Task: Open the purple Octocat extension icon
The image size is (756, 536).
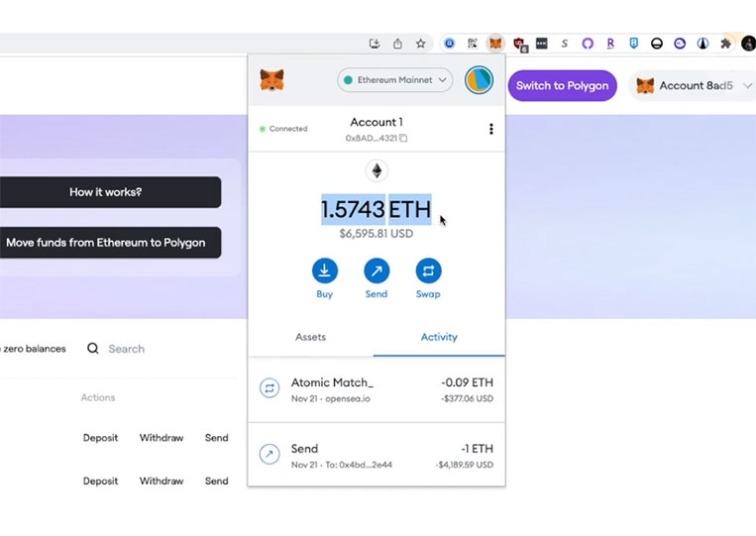Action: click(x=588, y=44)
